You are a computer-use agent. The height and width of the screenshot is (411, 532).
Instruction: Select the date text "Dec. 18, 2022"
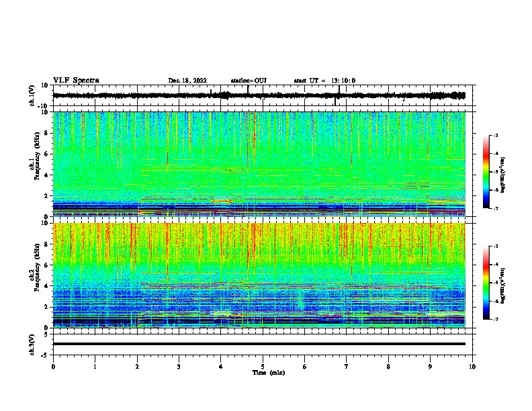tap(187, 81)
